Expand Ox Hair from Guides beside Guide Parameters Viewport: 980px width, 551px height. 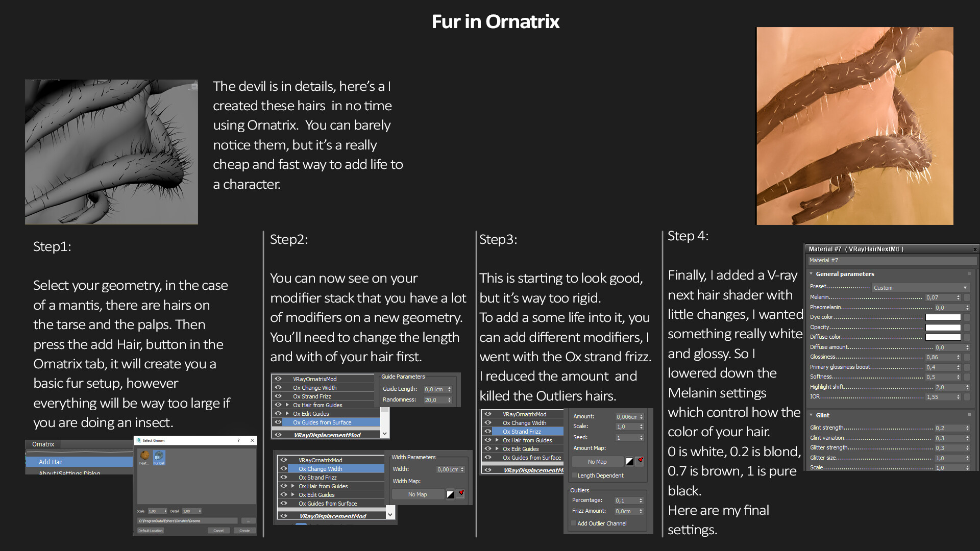[x=287, y=405]
